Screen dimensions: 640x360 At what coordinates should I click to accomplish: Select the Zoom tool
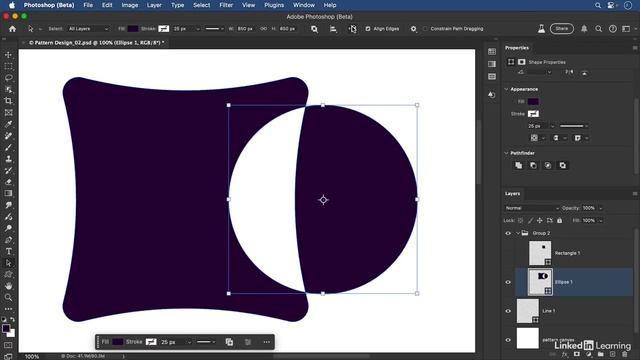[8, 298]
